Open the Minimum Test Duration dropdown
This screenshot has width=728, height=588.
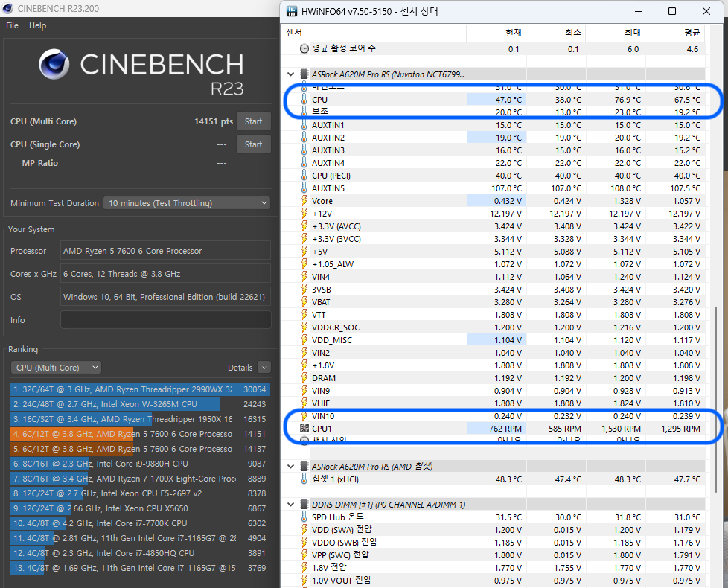(x=187, y=203)
